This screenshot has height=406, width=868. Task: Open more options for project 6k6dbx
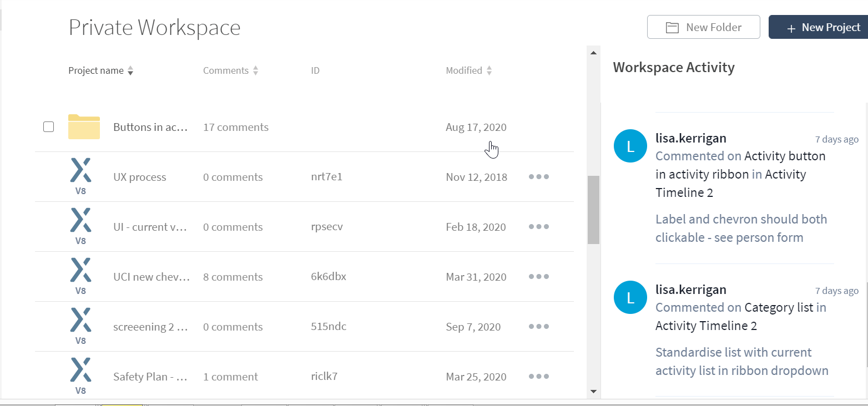click(x=538, y=277)
